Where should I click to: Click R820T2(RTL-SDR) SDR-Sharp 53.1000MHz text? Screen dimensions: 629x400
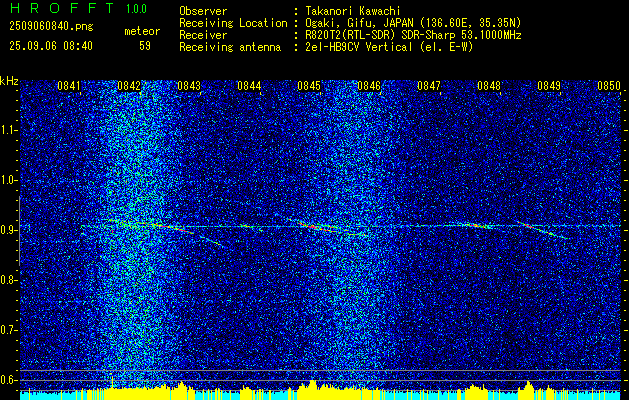pos(413,35)
